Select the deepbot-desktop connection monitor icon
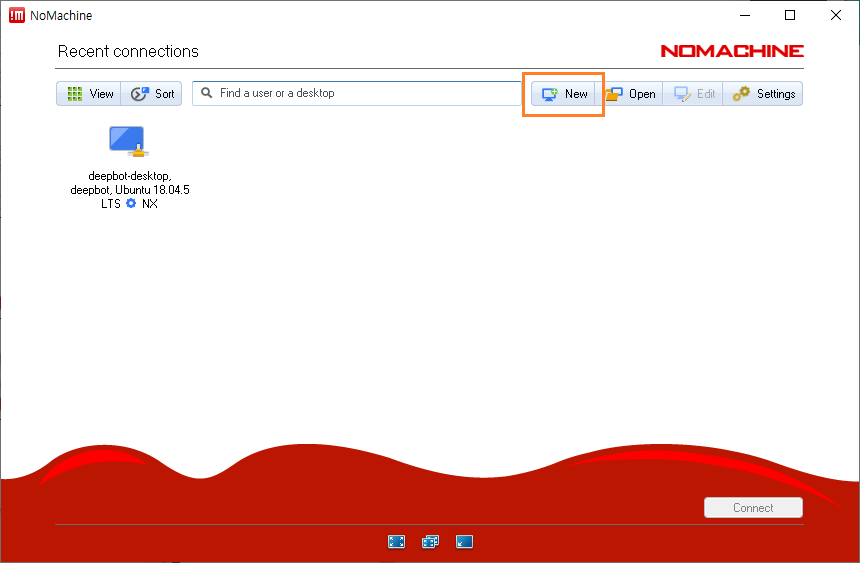This screenshot has width=860, height=563. click(127, 141)
